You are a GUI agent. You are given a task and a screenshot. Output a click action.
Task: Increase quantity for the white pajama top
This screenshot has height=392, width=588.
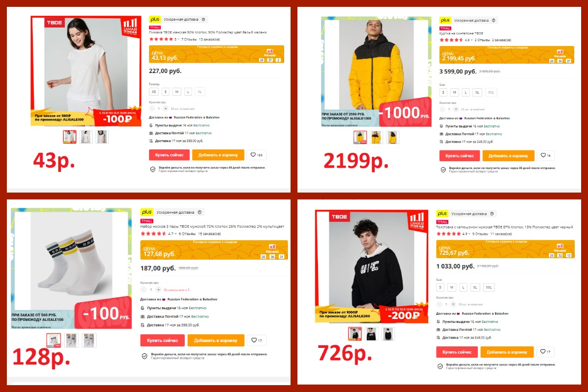(x=165, y=108)
